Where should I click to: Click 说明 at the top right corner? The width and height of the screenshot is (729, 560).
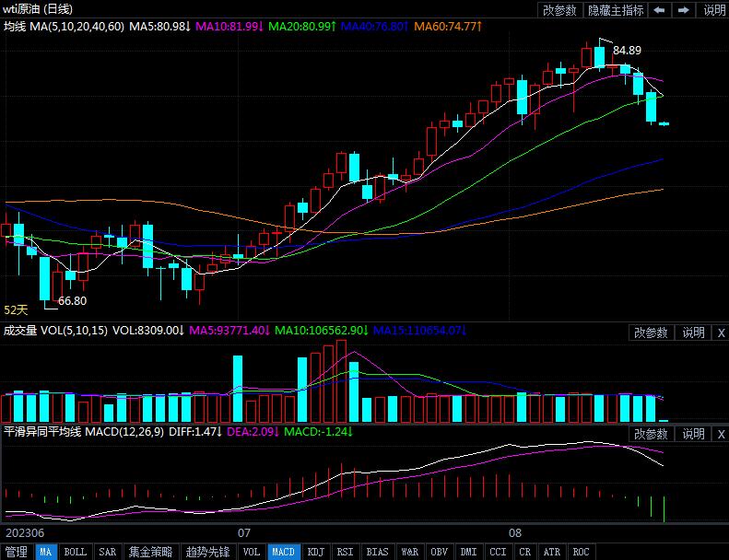pos(714,10)
